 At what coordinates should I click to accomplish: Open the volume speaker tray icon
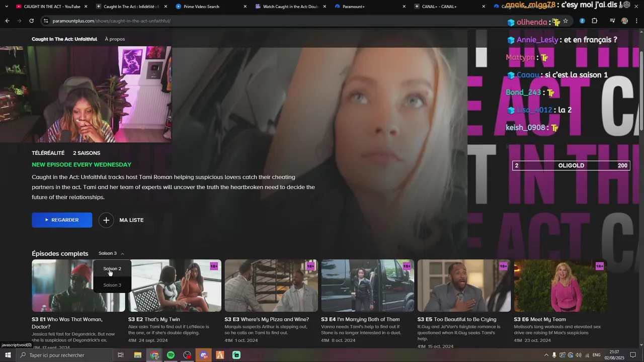(578, 355)
